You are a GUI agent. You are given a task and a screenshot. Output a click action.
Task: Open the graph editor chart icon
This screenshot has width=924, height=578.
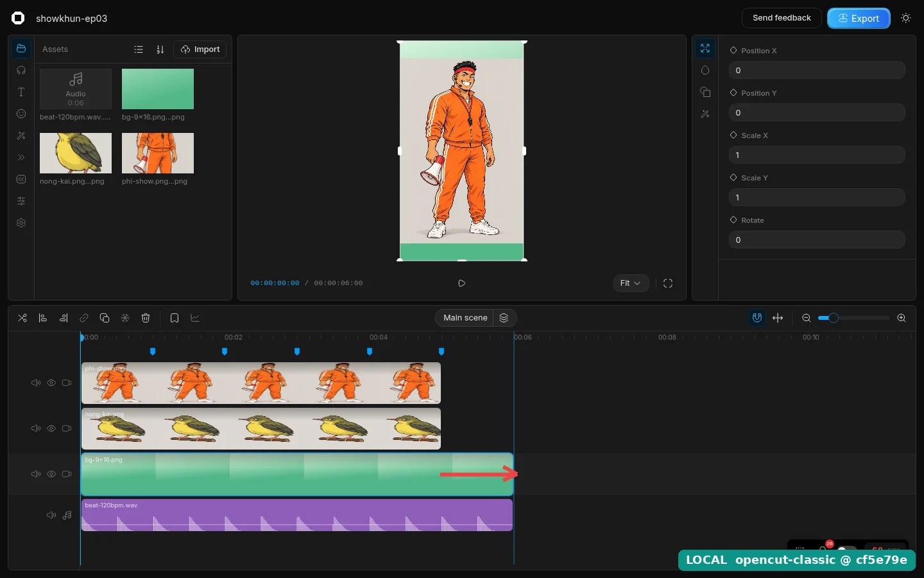[x=195, y=318]
